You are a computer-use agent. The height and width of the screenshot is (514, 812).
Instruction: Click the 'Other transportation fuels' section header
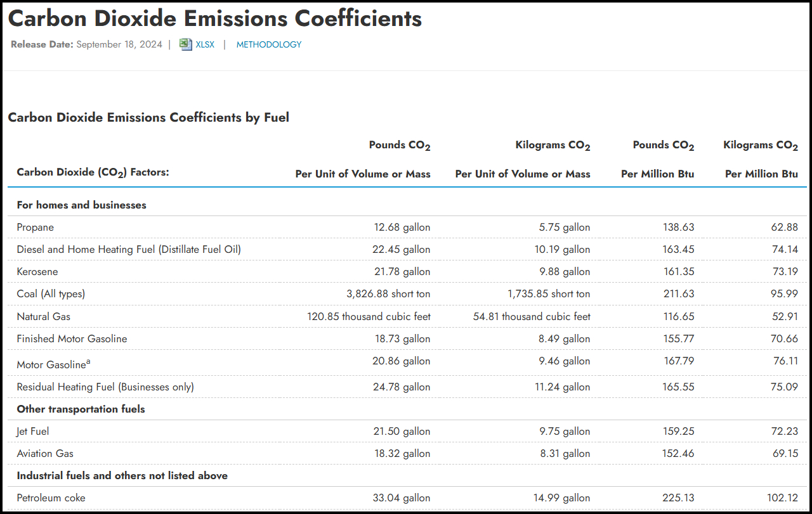pyautogui.click(x=81, y=409)
